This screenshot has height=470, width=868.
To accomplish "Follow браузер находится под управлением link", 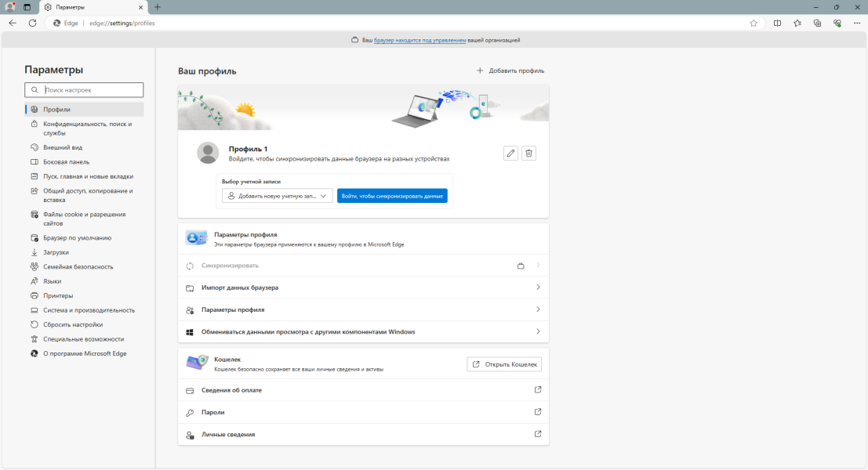I will click(419, 41).
